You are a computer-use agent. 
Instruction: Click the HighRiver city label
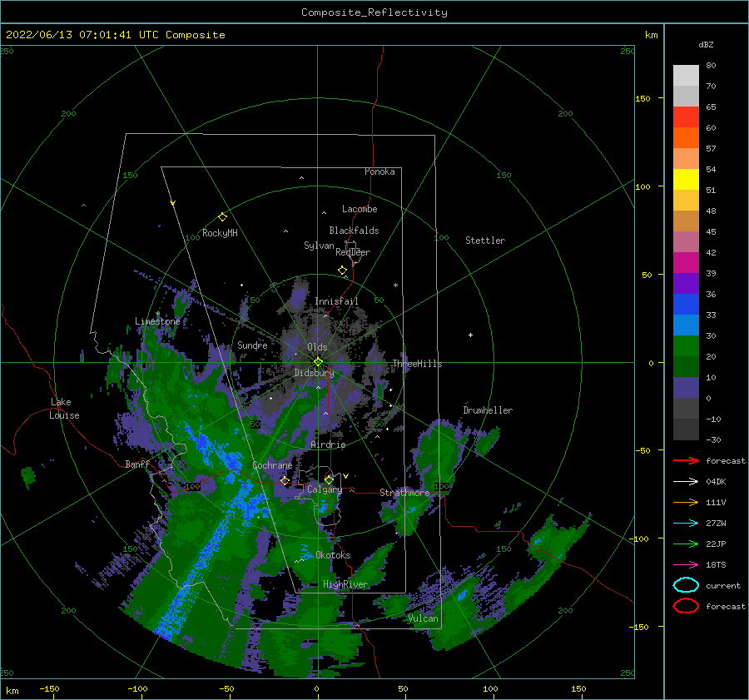click(345, 584)
